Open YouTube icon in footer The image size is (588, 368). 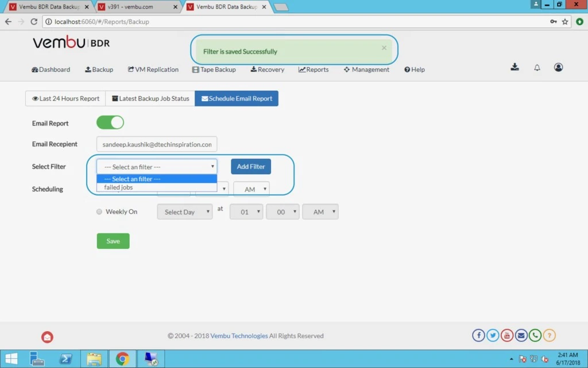(x=507, y=335)
